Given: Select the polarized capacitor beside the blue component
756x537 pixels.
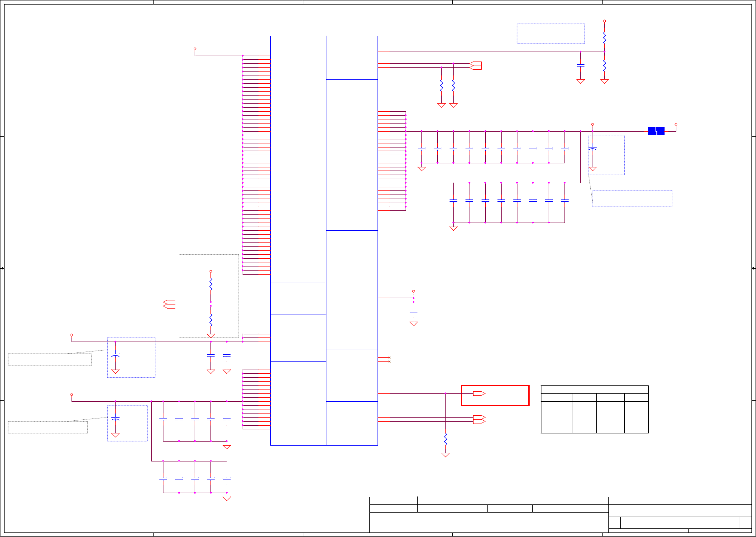Looking at the screenshot, I should pos(593,148).
